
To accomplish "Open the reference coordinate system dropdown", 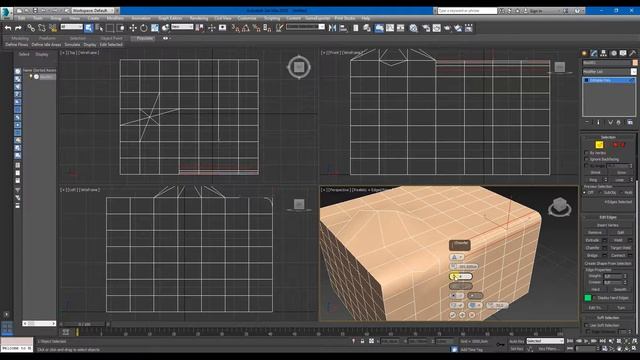I will coord(182,27).
